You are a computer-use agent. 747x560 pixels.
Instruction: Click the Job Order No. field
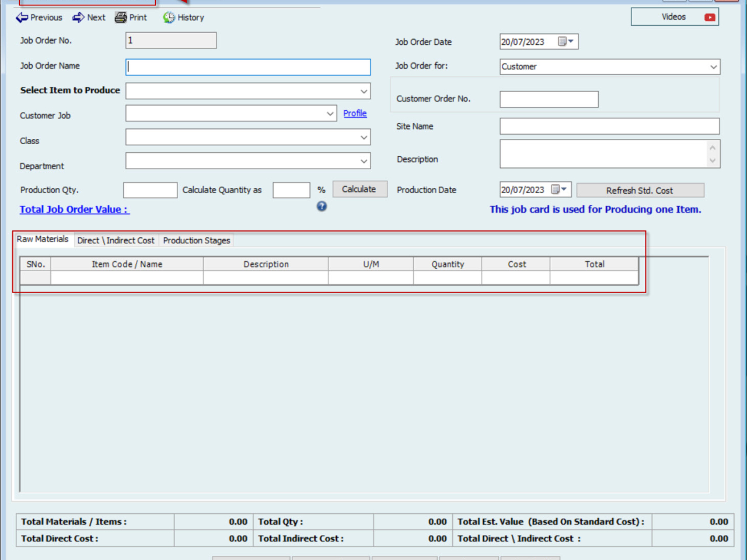[x=171, y=40]
